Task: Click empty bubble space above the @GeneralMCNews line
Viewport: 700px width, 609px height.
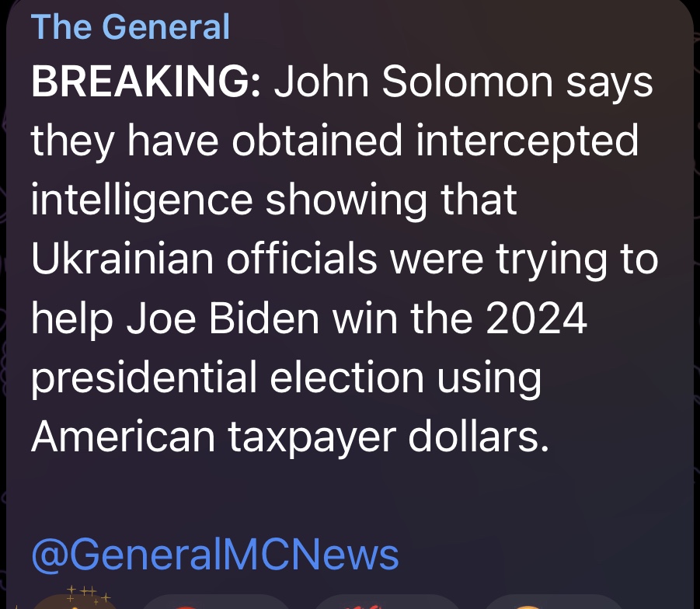Action: [x=350, y=497]
